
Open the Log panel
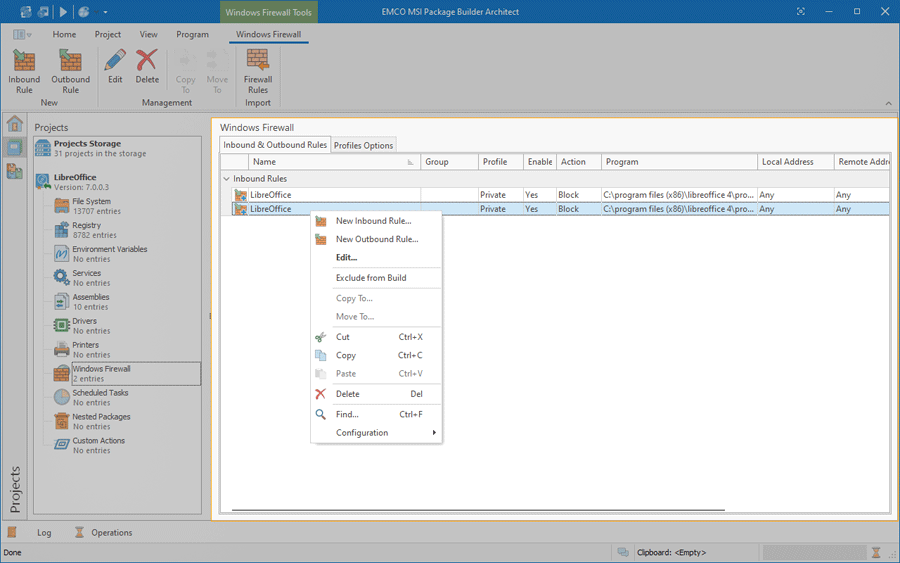(x=44, y=533)
